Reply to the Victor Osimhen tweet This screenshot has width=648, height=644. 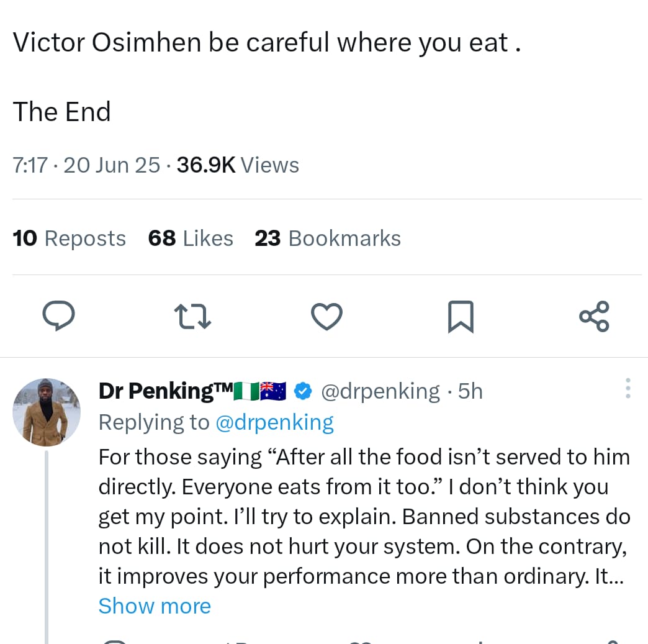pyautogui.click(x=59, y=316)
